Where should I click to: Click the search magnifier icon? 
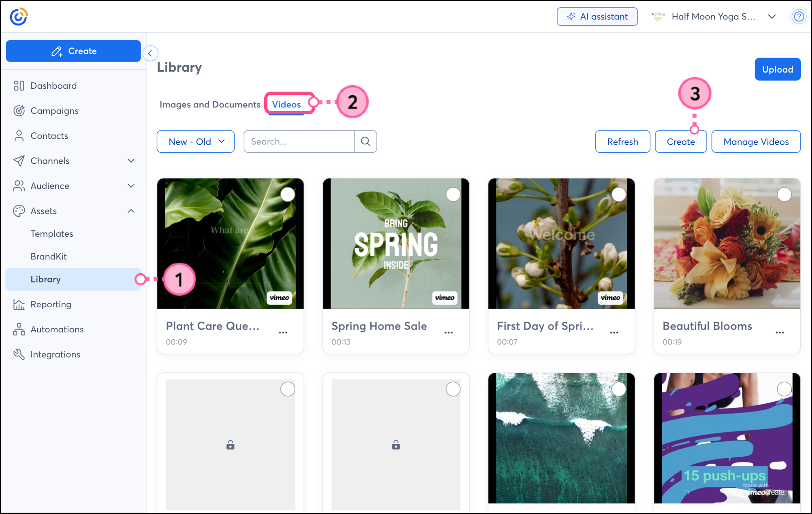coord(365,141)
